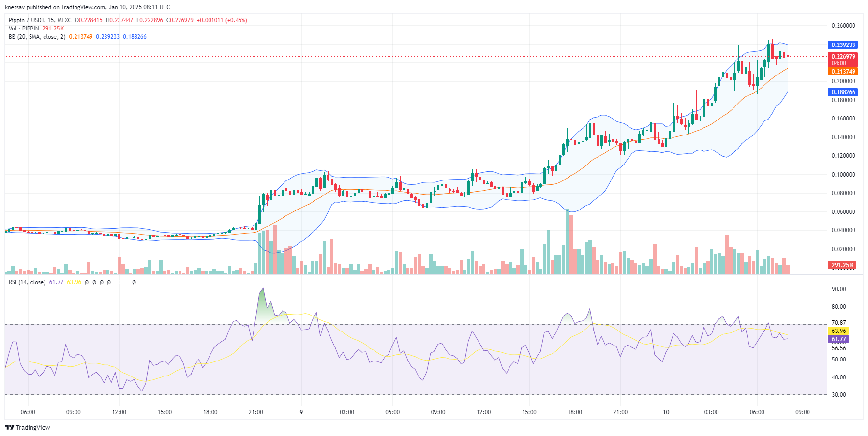
Task: Click the 03:00 label right after date 10
Action: 711,412
